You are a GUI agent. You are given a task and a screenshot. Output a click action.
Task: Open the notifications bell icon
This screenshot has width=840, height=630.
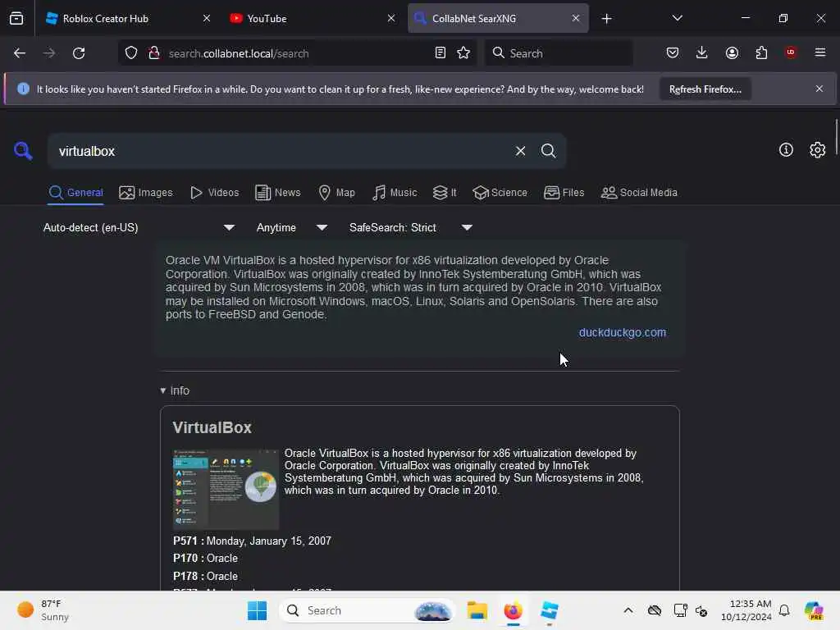point(784,610)
